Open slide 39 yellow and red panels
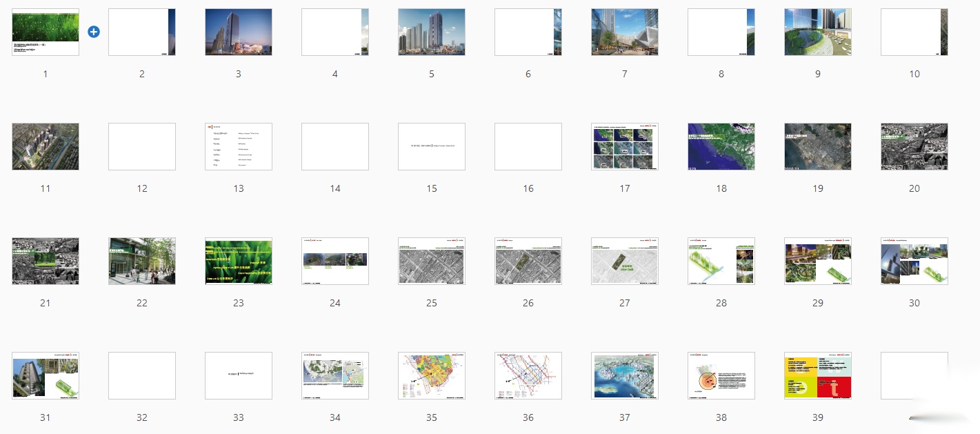 click(818, 375)
